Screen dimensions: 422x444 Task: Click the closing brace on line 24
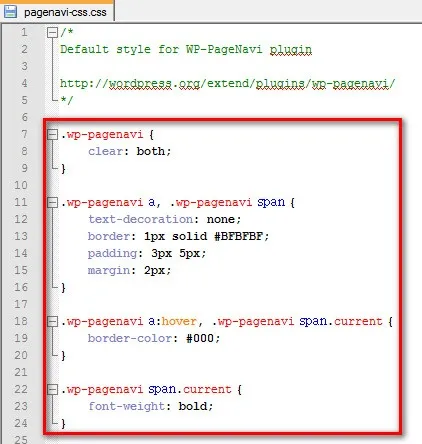63,424
